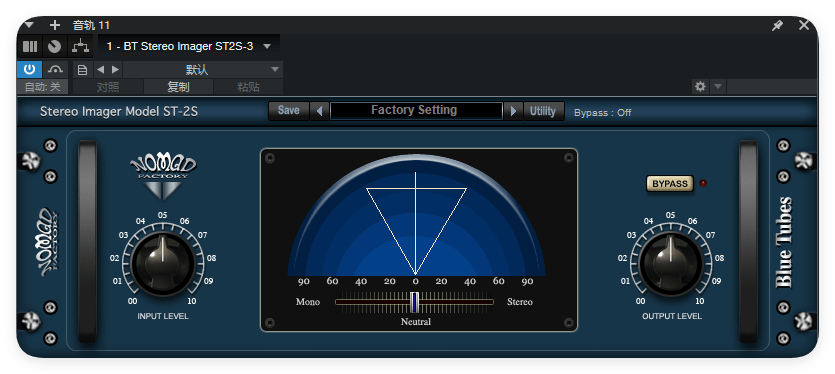Pin the plugin window
This screenshot has height=374, width=835.
point(777,25)
